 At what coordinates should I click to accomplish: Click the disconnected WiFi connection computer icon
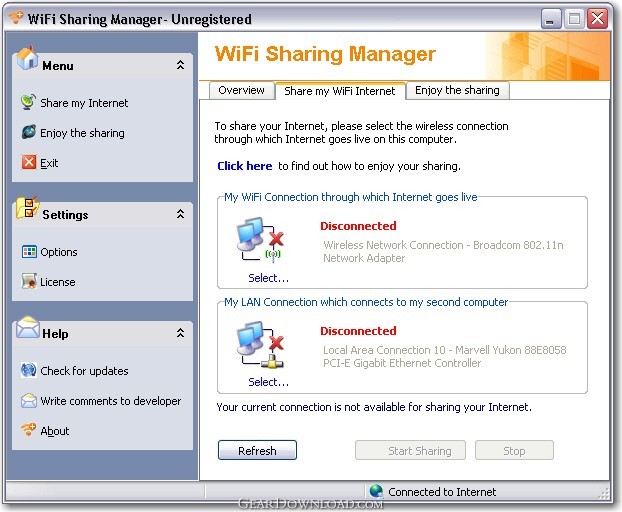[260, 239]
